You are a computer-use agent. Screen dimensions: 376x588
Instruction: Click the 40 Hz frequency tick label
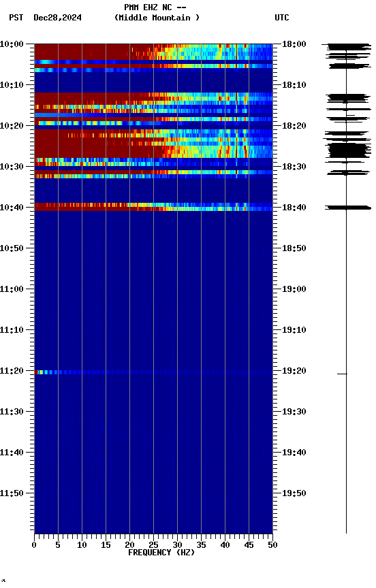(x=225, y=545)
